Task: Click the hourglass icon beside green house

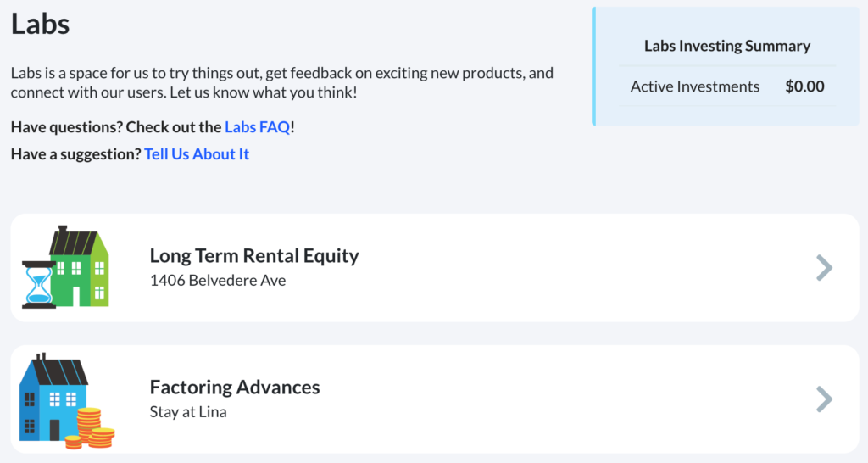Action: (39, 285)
